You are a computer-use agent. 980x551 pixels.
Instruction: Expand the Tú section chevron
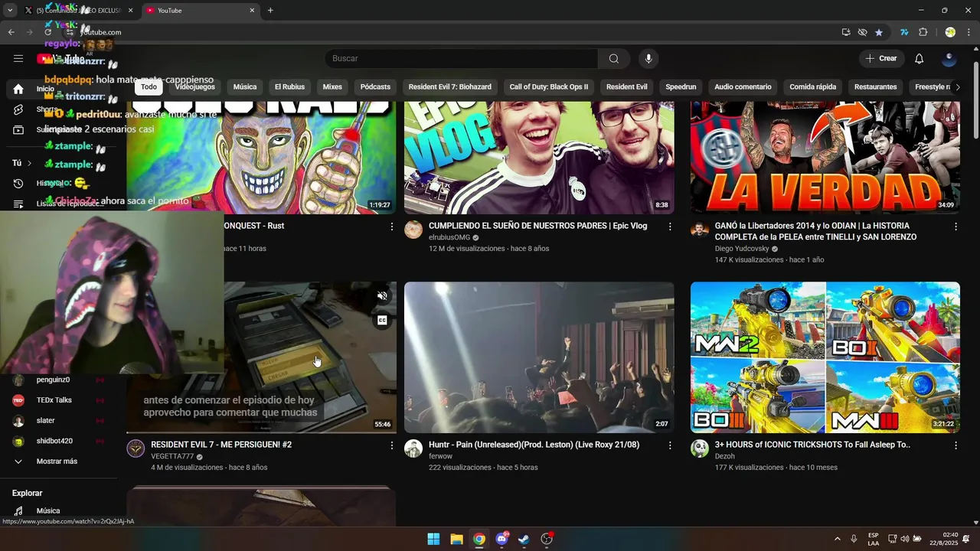point(30,163)
